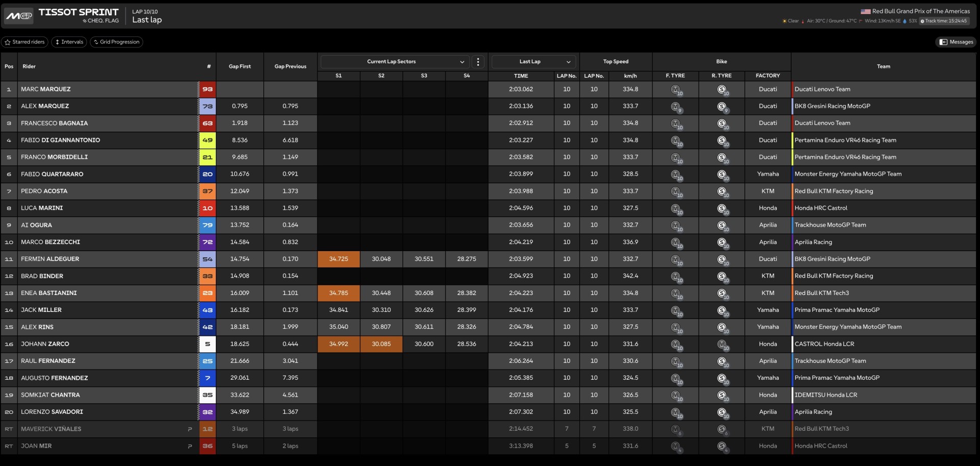
Task: Select rider Francesco Bagnaia
Action: (x=54, y=123)
